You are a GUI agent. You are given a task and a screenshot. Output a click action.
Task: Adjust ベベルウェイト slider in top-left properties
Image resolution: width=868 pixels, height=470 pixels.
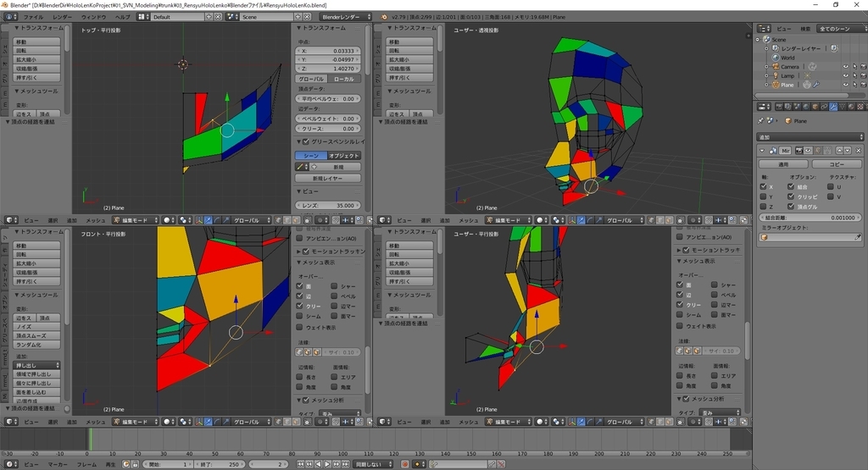[328, 119]
